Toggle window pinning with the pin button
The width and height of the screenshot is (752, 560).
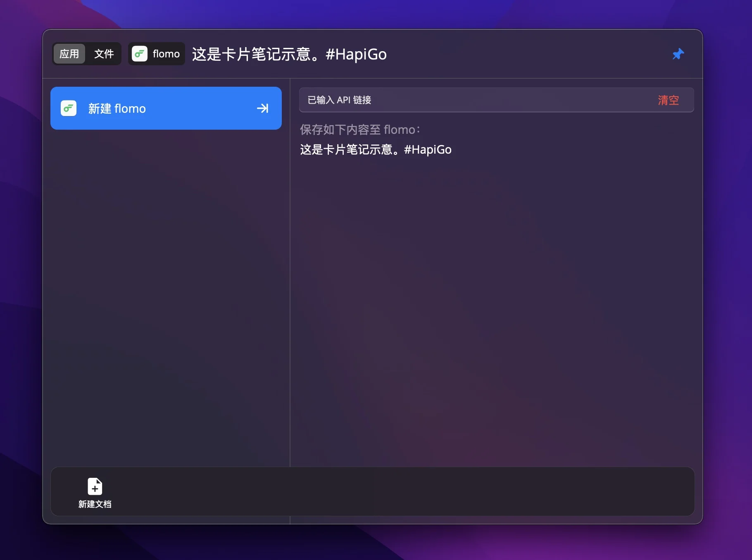click(x=678, y=54)
